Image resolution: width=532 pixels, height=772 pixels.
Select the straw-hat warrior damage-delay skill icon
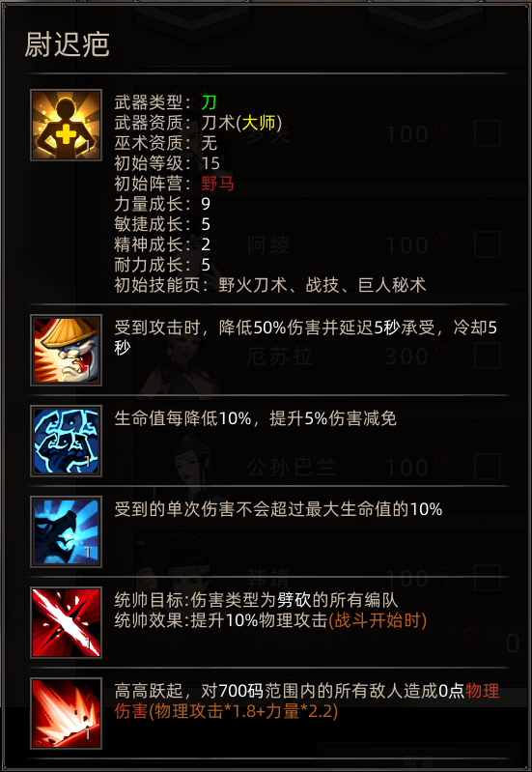[66, 350]
